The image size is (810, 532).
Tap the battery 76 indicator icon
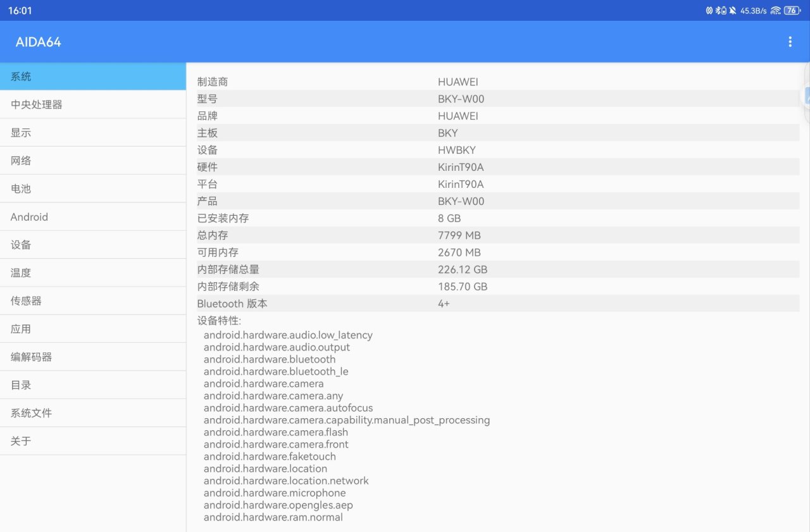pyautogui.click(x=792, y=11)
